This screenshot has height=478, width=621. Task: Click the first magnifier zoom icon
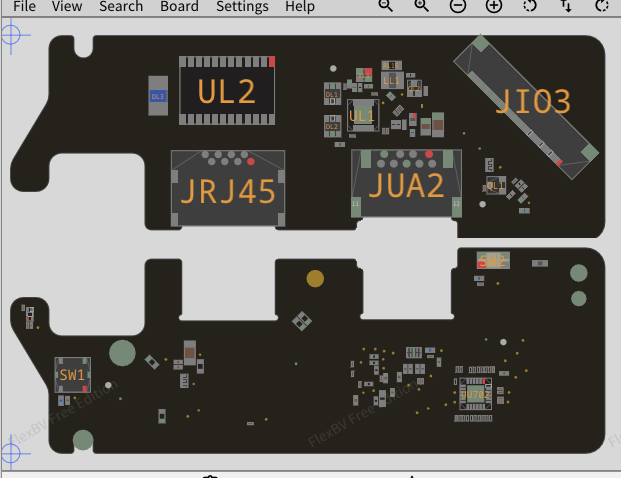[386, 6]
